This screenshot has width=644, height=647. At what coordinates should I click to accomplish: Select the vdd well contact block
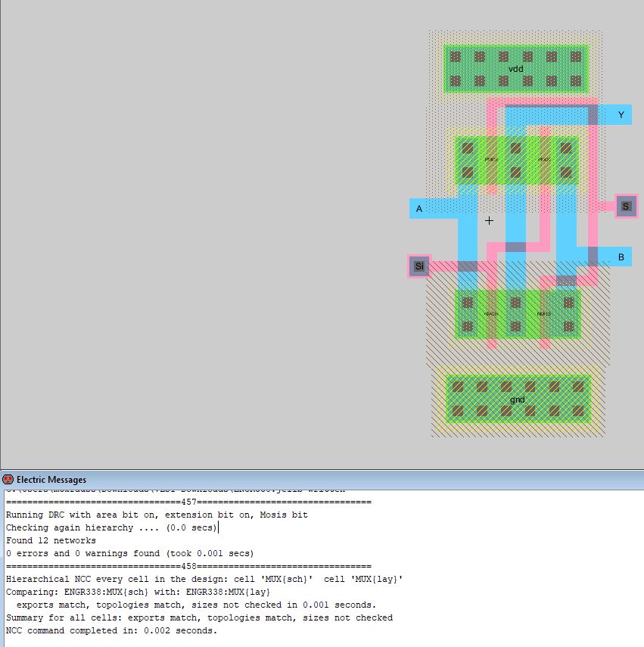pyautogui.click(x=515, y=69)
